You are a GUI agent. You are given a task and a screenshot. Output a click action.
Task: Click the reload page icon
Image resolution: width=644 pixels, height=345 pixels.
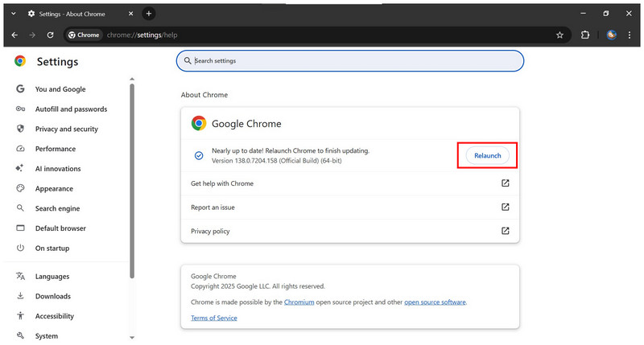click(x=50, y=35)
